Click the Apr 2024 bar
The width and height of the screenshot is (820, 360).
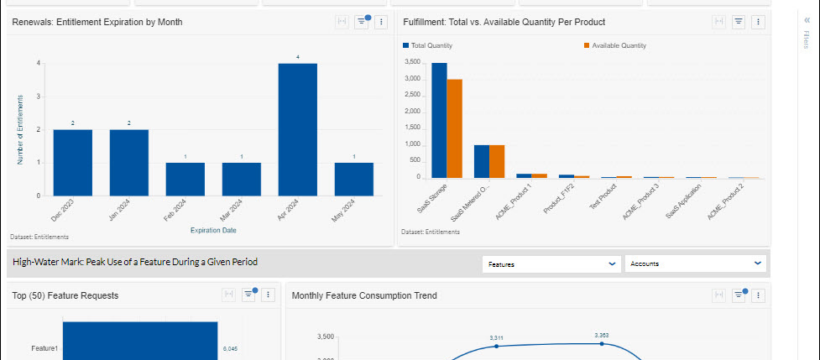298,130
